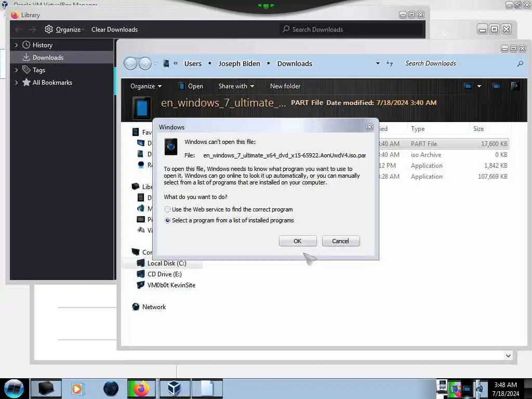
Task: Expand the Tags tree item in Library
Action: point(16,70)
